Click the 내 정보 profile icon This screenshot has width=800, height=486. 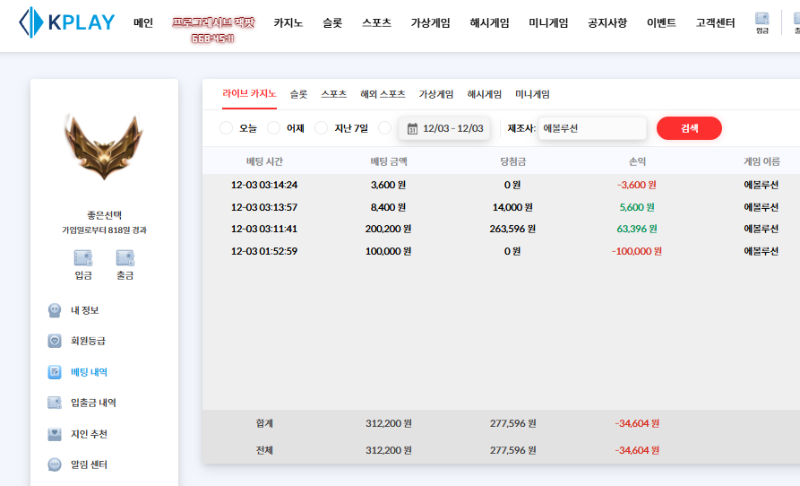point(55,310)
